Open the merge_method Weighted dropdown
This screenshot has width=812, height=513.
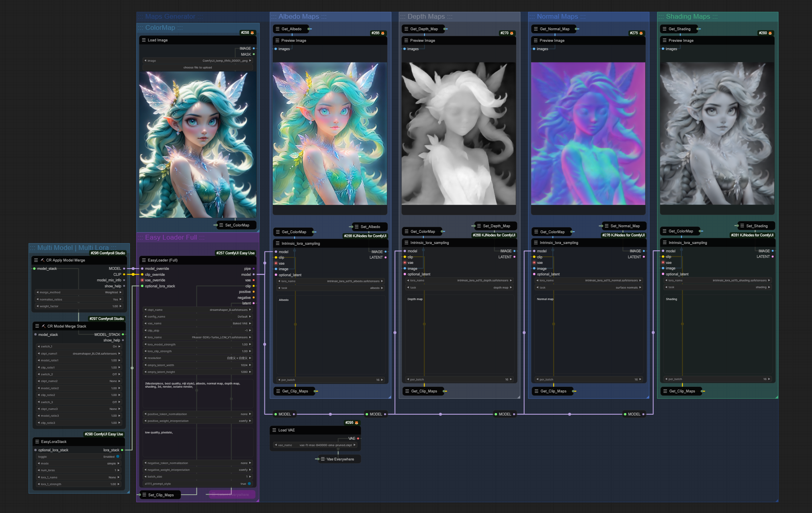coord(79,293)
